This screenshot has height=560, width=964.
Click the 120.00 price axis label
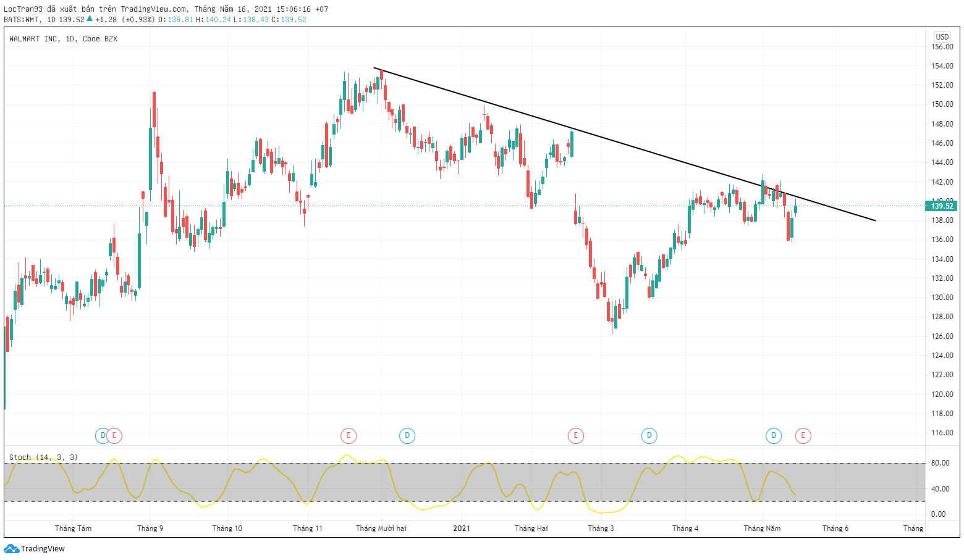coord(942,395)
